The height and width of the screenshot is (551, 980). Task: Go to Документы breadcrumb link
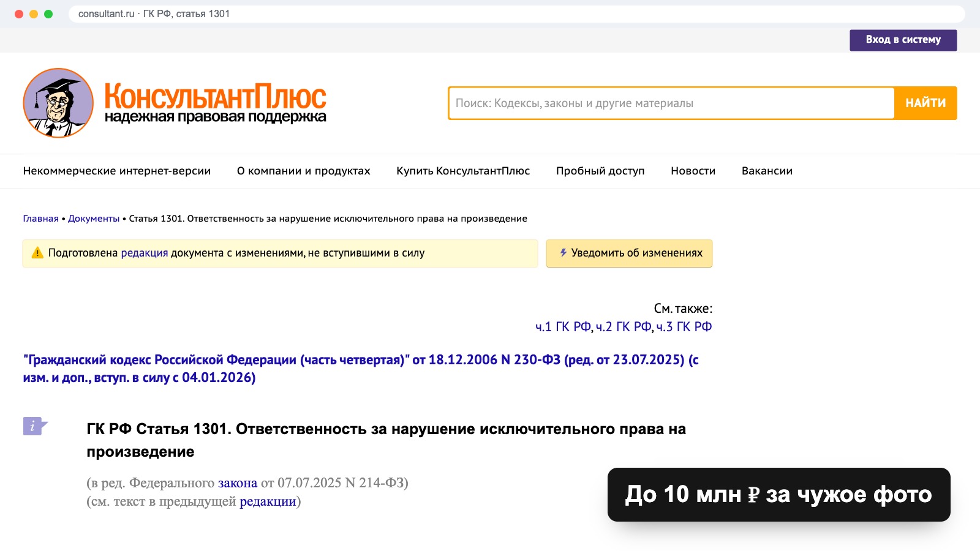coord(94,219)
